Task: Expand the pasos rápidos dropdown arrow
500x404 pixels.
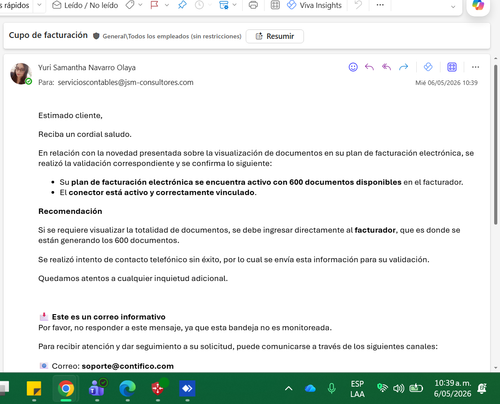Action: 39,5
